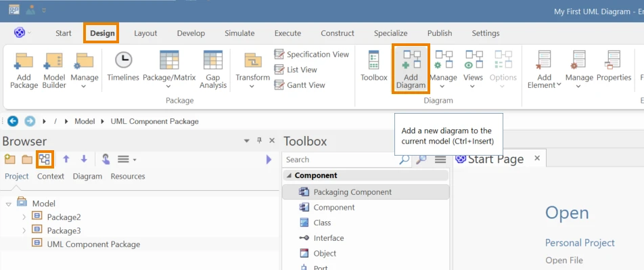The image size is (644, 270).
Task: Click Add Diagram in the ribbon
Action: [x=411, y=69]
